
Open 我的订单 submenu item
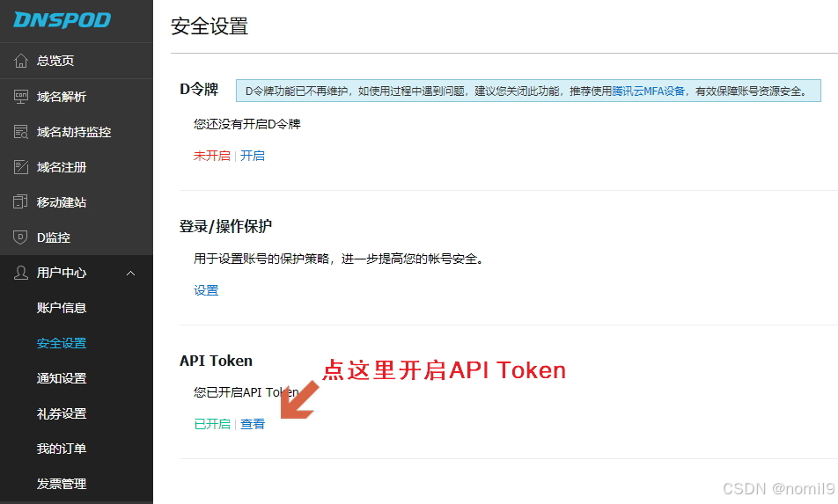pyautogui.click(x=62, y=449)
